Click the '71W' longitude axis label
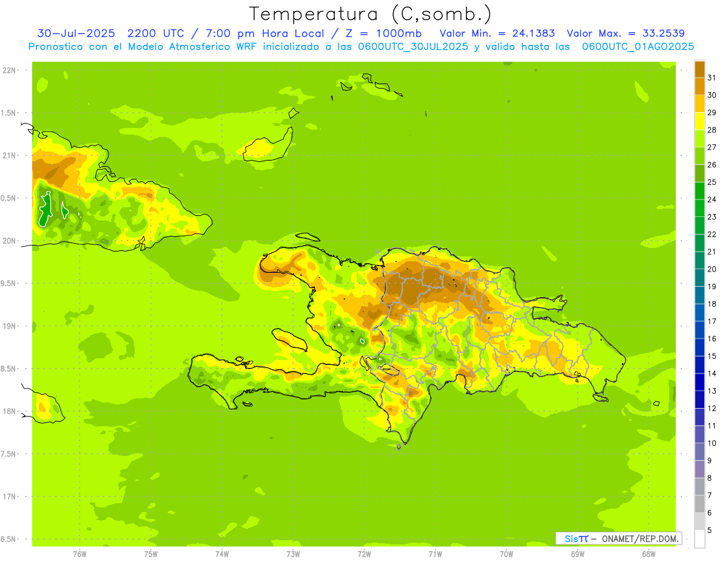This screenshot has height=562, width=728. tap(435, 554)
